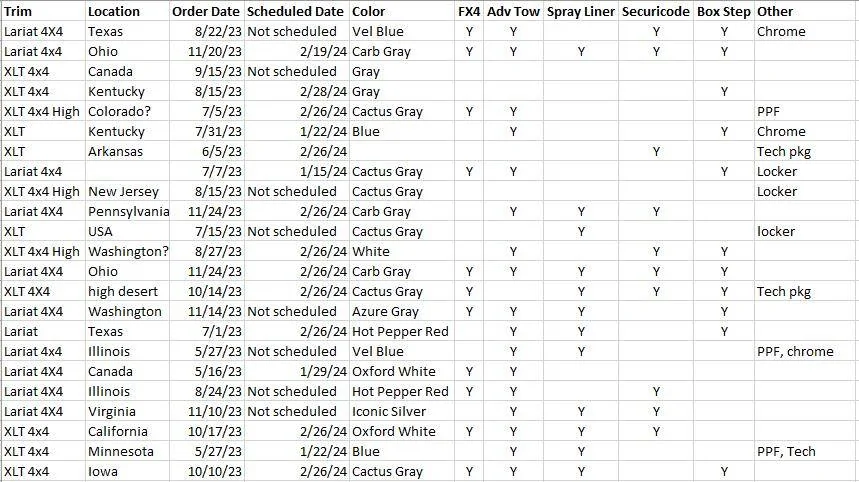
Task: Select the cell containing Hot Pepper Red for Texas
Action: coord(402,331)
